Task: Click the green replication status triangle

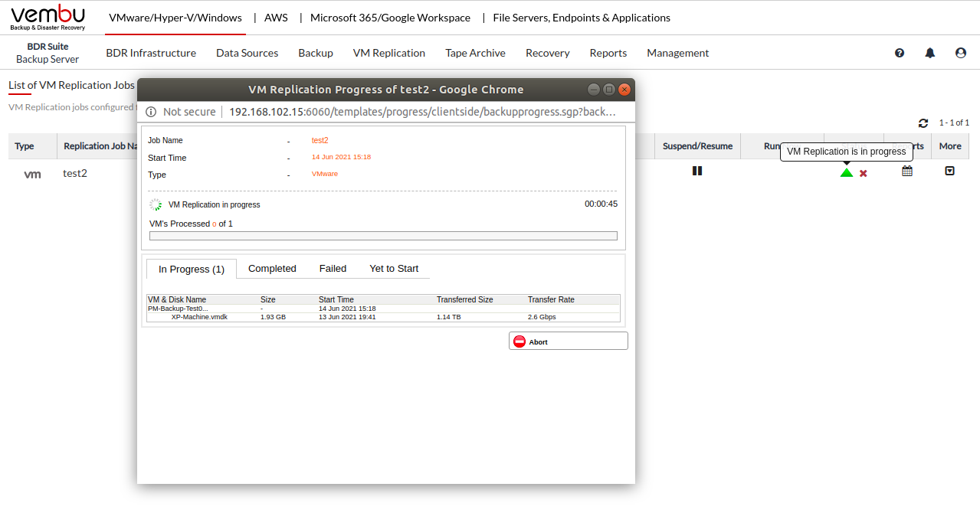Action: [846, 172]
